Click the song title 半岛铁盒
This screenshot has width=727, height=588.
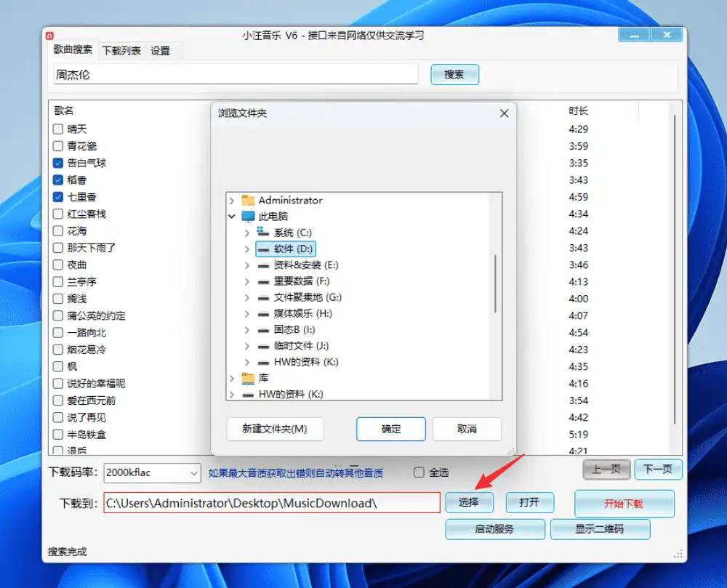coord(87,435)
